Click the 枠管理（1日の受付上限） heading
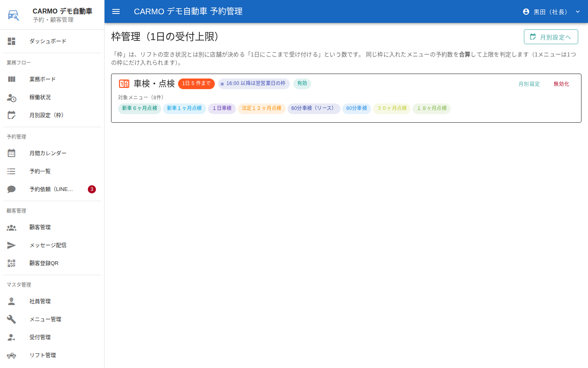 point(167,36)
